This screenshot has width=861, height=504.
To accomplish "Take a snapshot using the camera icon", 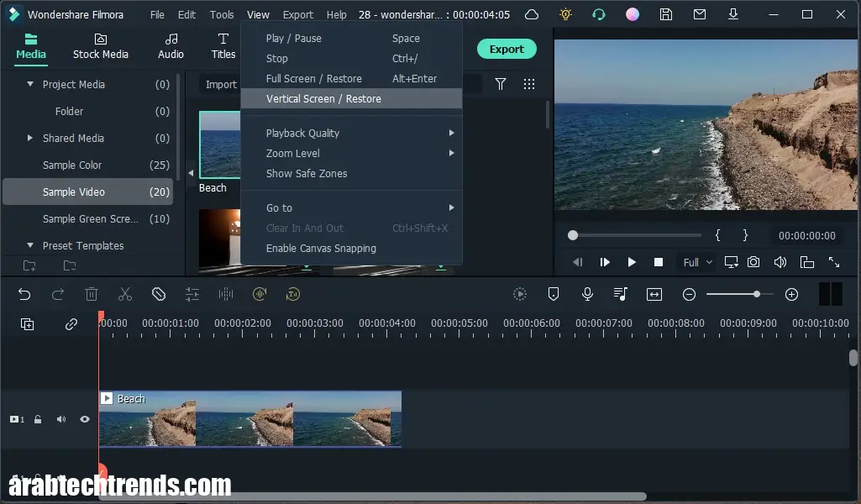I will [x=753, y=261].
